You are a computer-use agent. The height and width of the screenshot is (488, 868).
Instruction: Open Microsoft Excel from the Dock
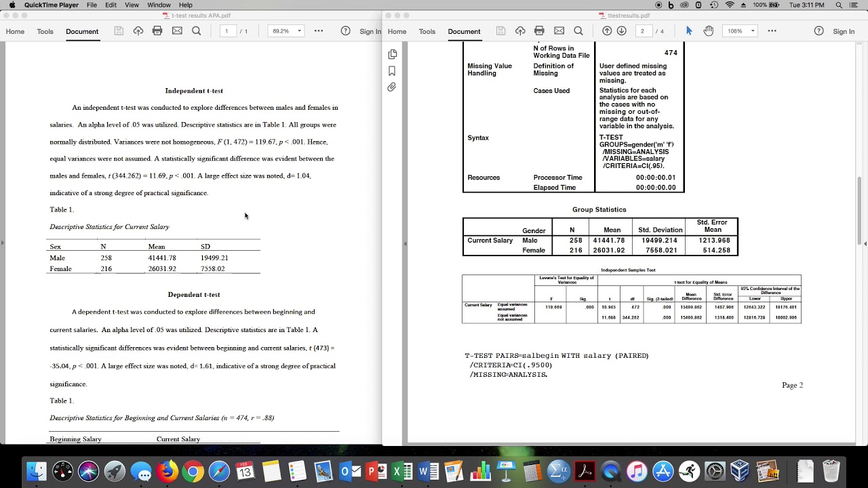click(403, 471)
